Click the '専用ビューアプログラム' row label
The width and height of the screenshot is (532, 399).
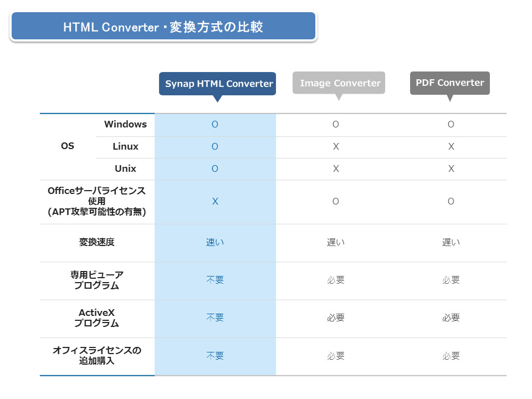pos(96,280)
